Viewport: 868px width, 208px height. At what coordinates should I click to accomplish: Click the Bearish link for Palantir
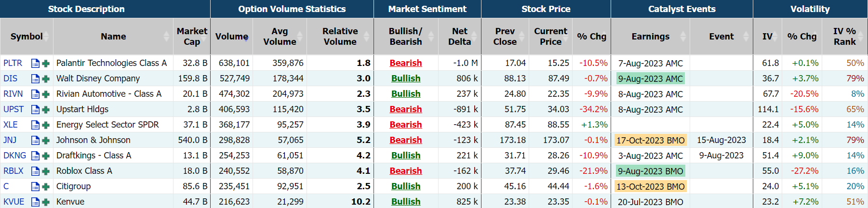(405, 63)
